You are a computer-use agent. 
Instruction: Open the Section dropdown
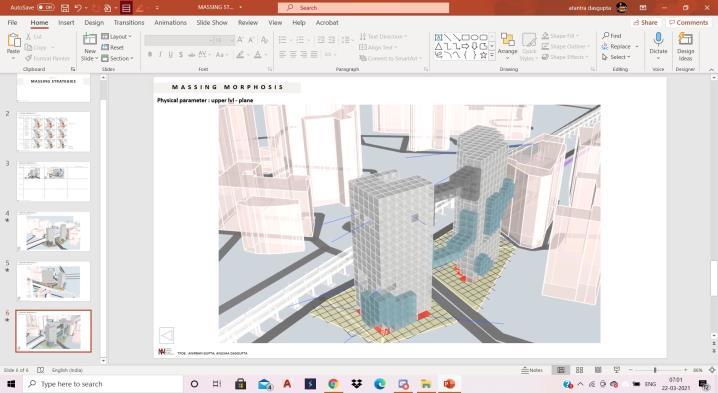pos(117,58)
